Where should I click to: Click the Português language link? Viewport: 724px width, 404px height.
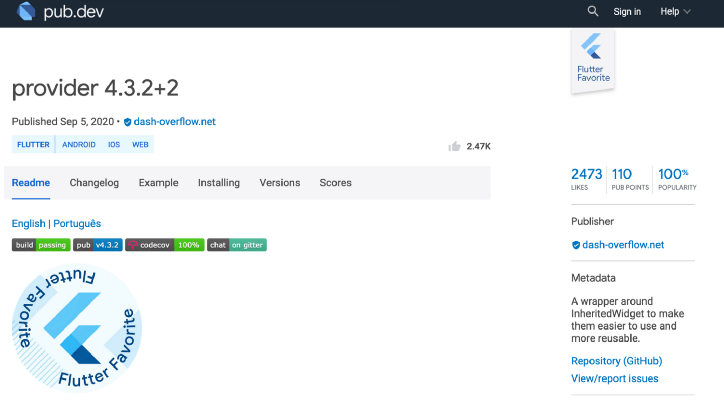click(77, 224)
